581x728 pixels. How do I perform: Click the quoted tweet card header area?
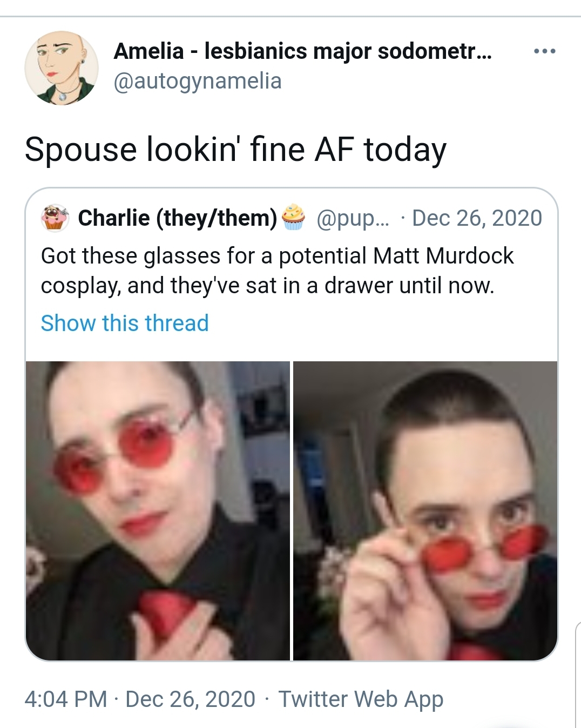point(292,218)
